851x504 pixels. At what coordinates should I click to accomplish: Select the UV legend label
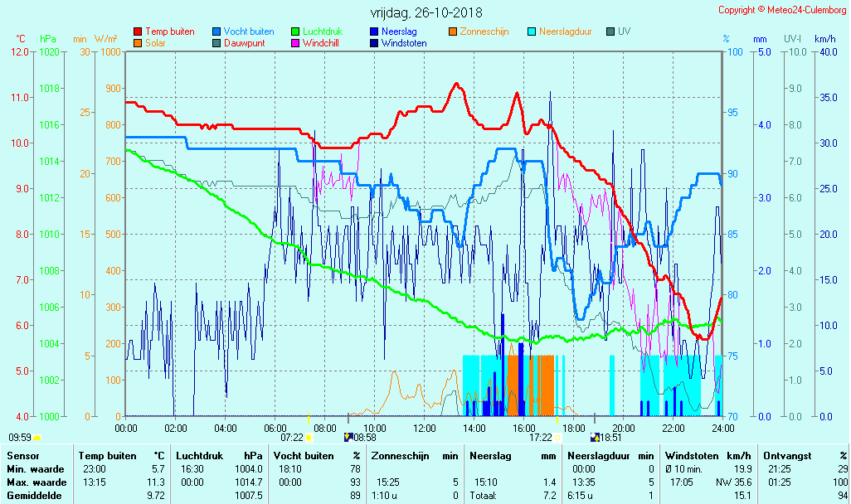coord(625,31)
